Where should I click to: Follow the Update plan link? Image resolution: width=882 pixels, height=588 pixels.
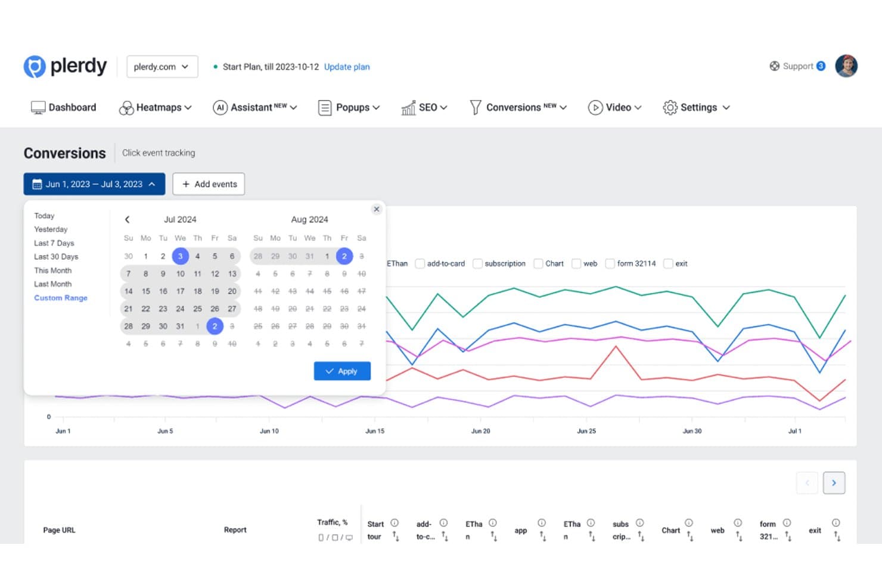347,67
